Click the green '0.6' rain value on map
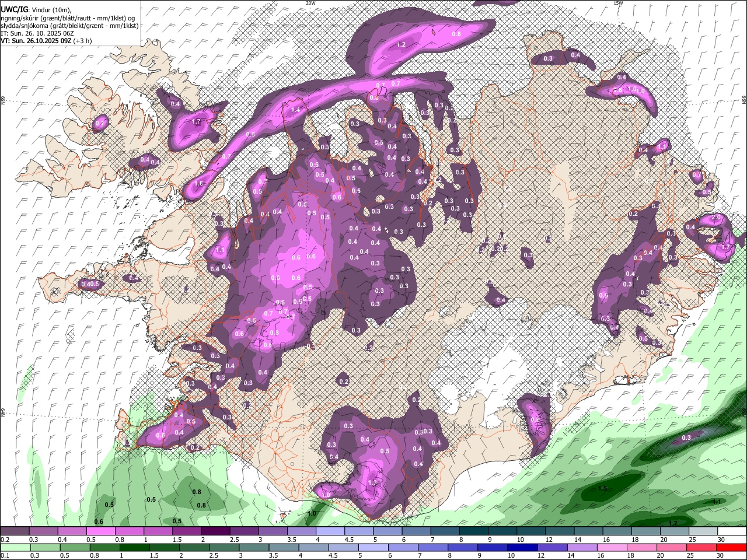This screenshot has height=560, width=747. [x=99, y=521]
